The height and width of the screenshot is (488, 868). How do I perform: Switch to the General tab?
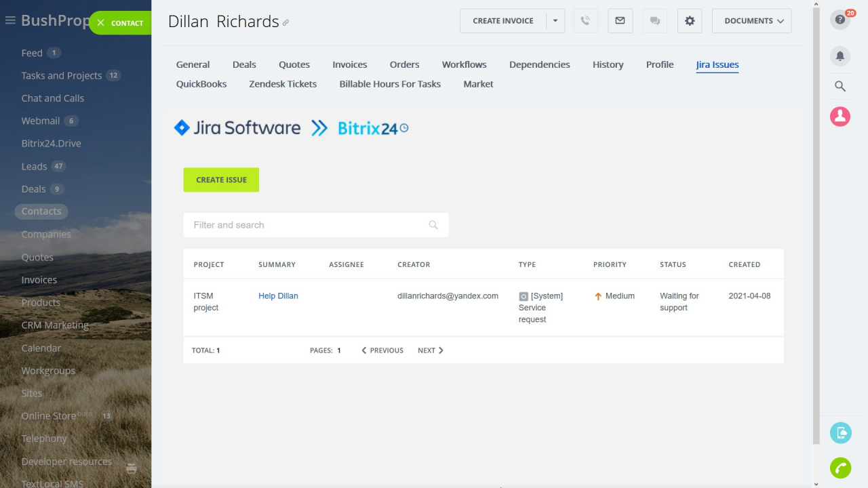pyautogui.click(x=193, y=64)
